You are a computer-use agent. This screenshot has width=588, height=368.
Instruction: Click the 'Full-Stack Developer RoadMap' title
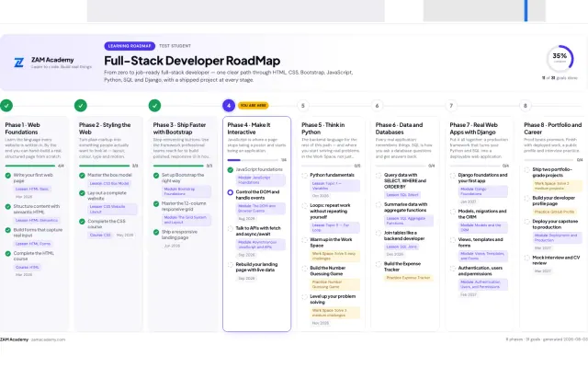tap(192, 61)
